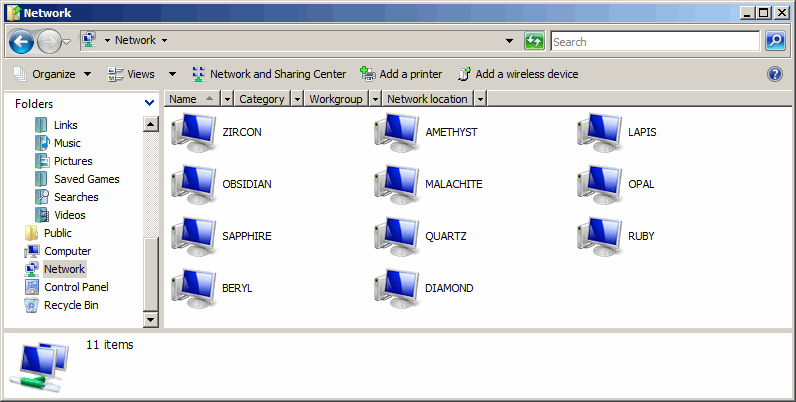Click the Back navigation arrow

[x=21, y=42]
